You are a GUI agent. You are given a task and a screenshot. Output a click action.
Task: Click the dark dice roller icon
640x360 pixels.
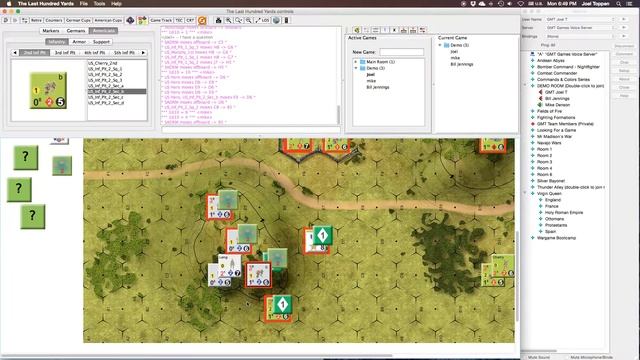point(130,20)
